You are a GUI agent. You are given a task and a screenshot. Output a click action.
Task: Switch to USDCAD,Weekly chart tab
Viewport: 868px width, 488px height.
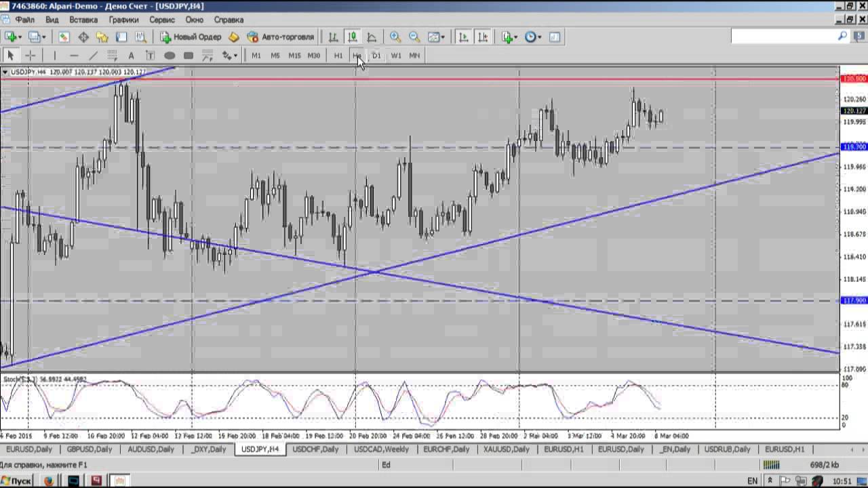pos(381,449)
